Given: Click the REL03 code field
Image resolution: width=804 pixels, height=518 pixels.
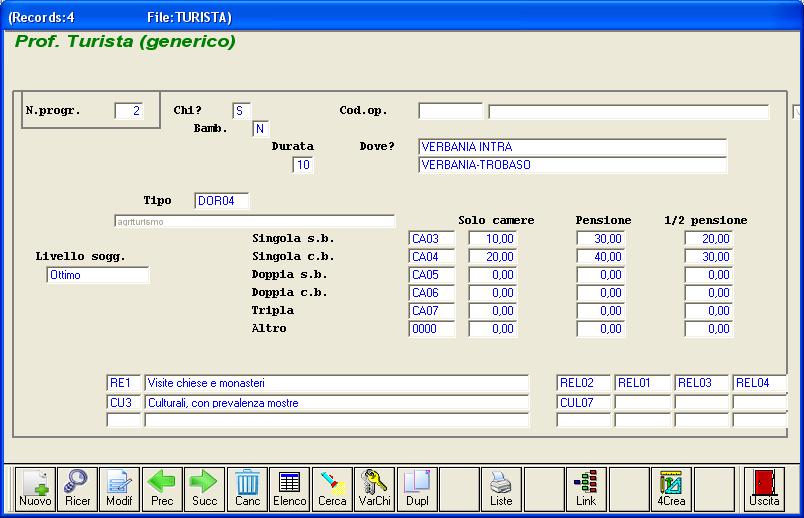Looking at the screenshot, I should pos(701,383).
